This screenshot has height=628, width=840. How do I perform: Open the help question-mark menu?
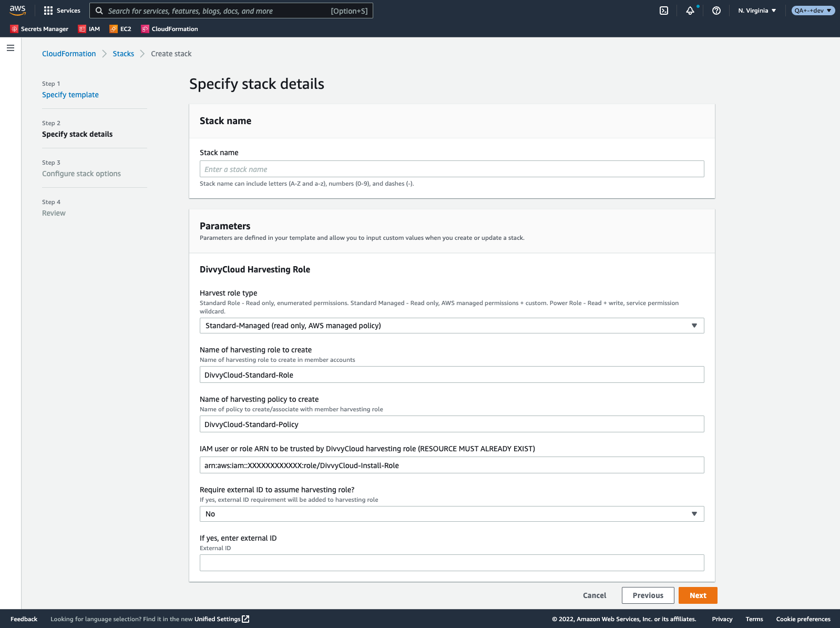pyautogui.click(x=716, y=11)
